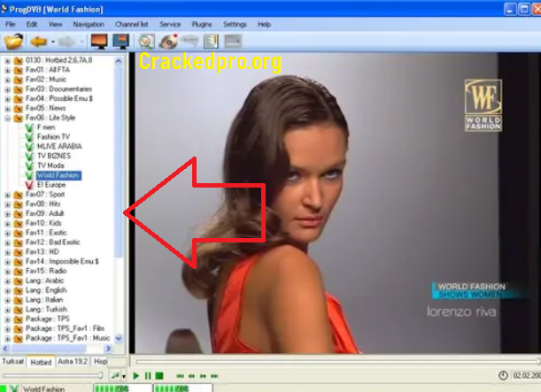Stop playback with the green stop square
Screen dimensions: 541x392
[159, 376]
